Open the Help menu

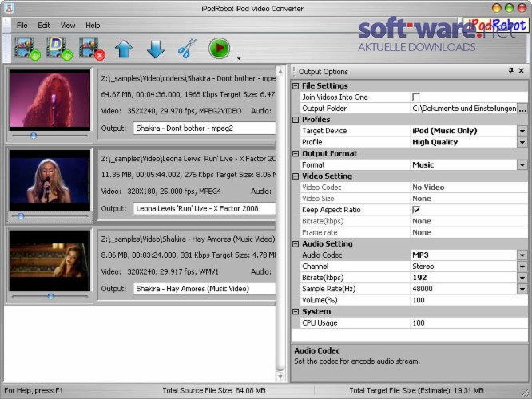click(x=93, y=26)
